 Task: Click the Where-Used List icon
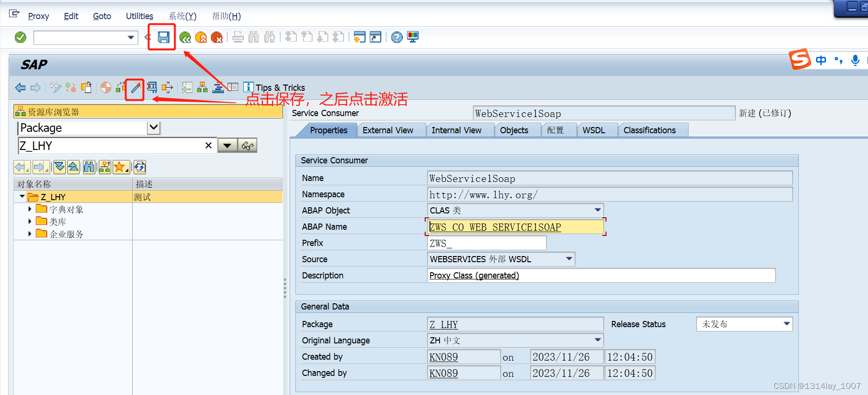point(152,87)
